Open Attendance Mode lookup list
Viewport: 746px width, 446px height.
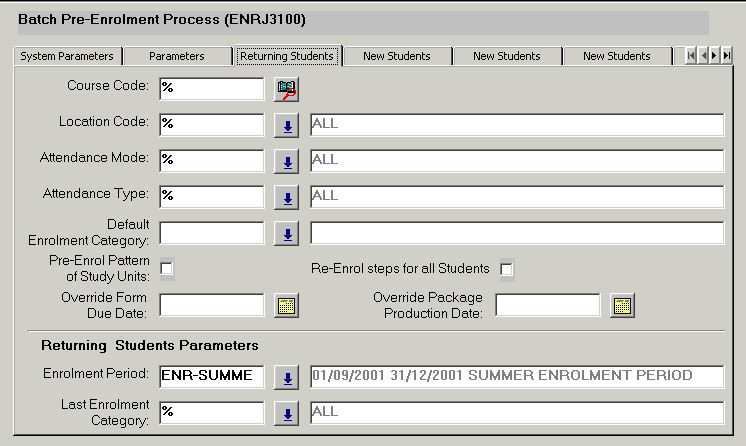pyautogui.click(x=287, y=161)
